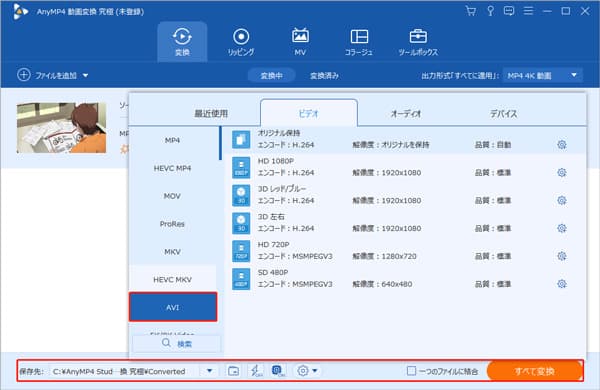Choose MKV in the format list
Image resolution: width=600 pixels, height=390 pixels.
(x=173, y=252)
